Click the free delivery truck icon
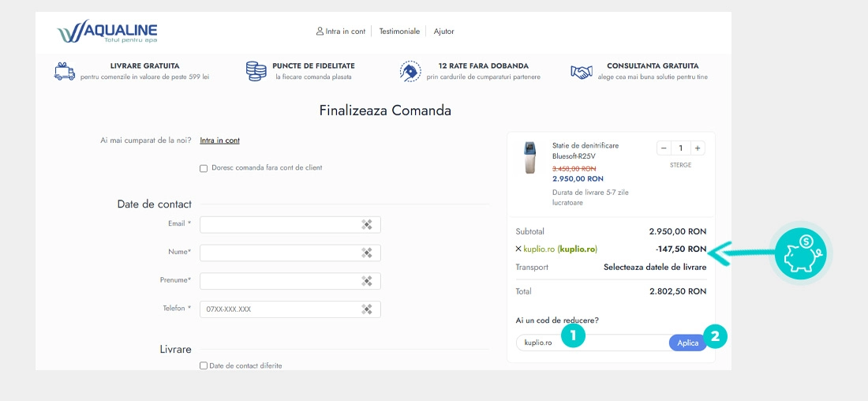The image size is (868, 401). pos(65,72)
